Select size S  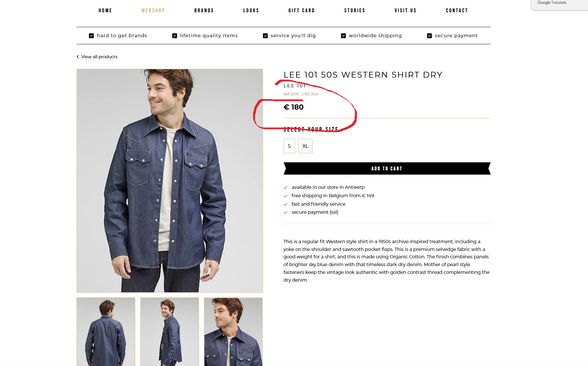click(x=289, y=146)
